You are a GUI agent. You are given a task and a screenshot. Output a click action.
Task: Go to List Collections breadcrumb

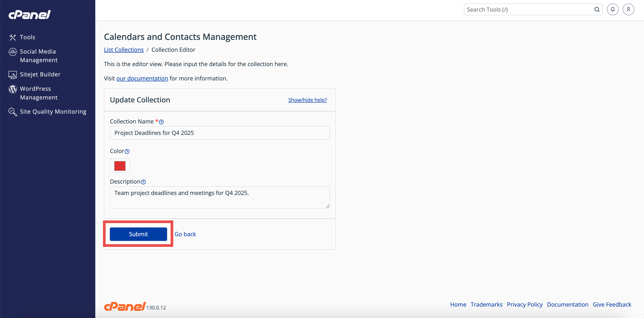(123, 50)
